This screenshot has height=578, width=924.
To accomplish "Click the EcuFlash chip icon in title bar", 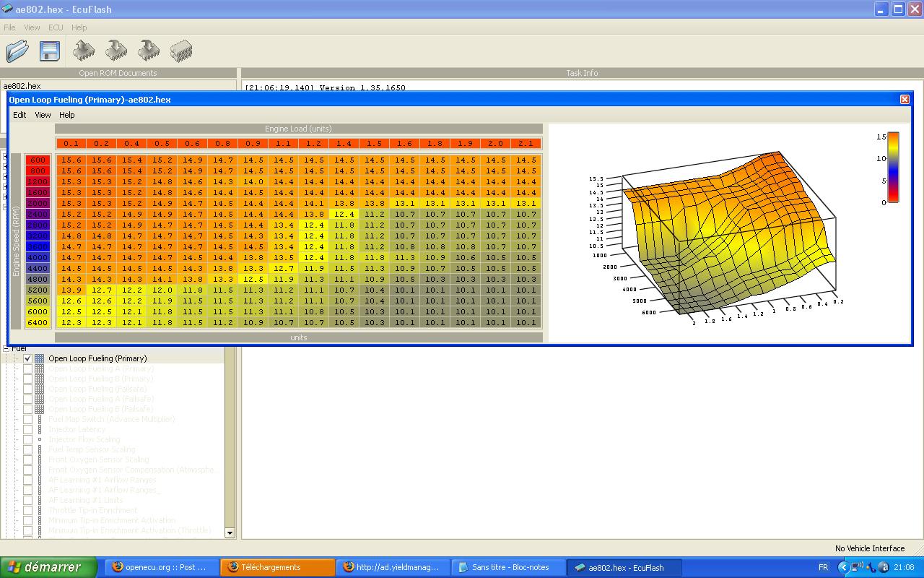I will (7, 9).
